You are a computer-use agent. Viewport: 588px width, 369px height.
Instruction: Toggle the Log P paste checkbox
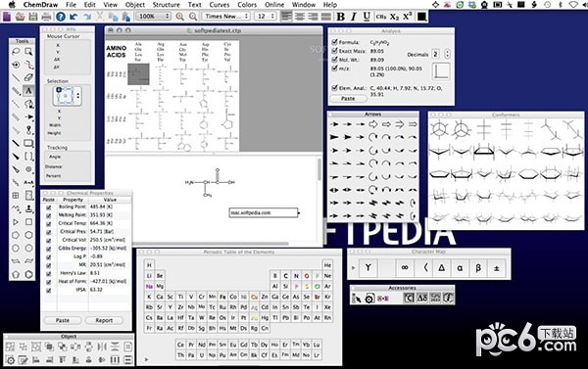(48, 257)
